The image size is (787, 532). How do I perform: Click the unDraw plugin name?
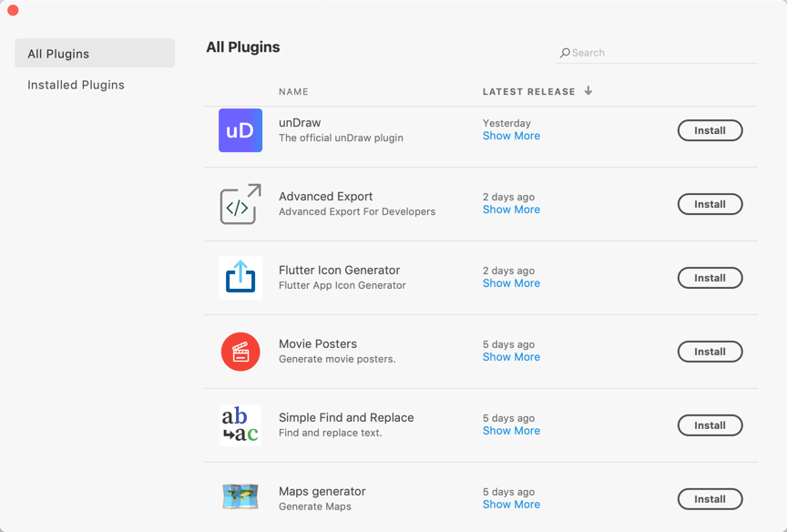coord(300,123)
